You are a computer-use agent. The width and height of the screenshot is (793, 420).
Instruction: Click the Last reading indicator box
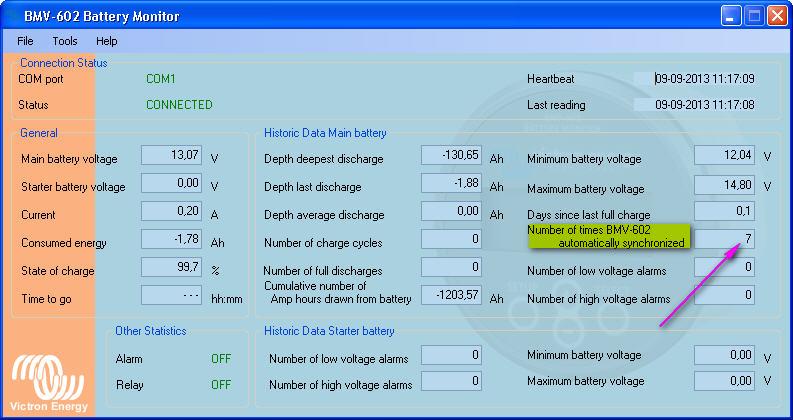[641, 104]
